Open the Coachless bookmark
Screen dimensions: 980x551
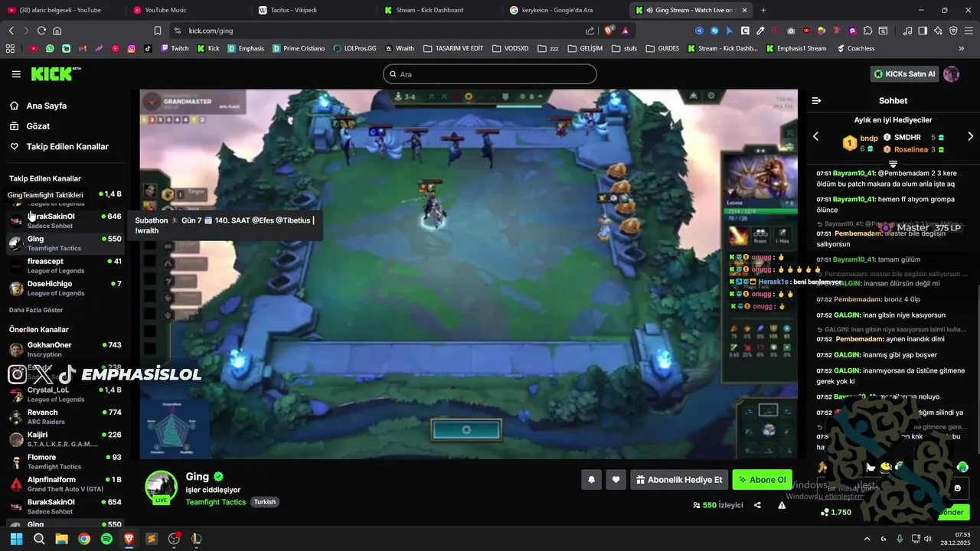(x=856, y=48)
